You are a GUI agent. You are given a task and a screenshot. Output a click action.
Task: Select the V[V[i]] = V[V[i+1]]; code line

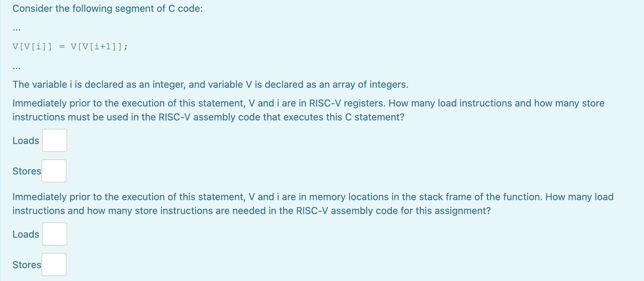(x=69, y=46)
